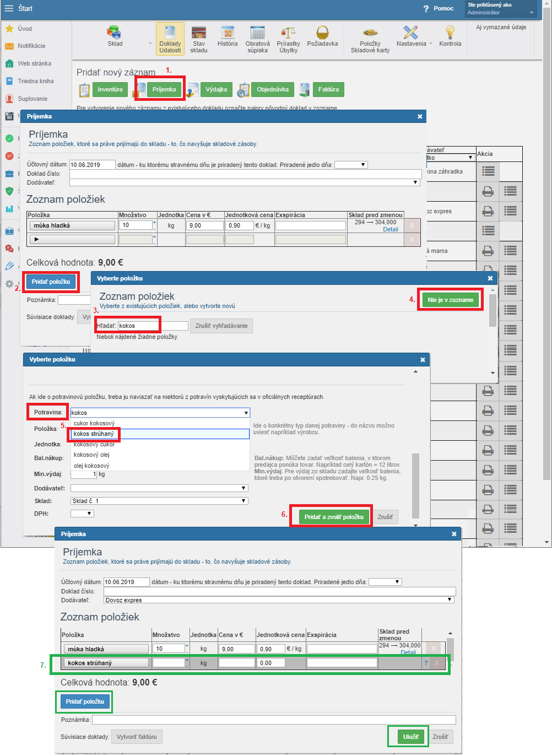This screenshot has height=756, width=552.
Task: Click list icon in 'kina záhradka' row
Action: point(488,171)
